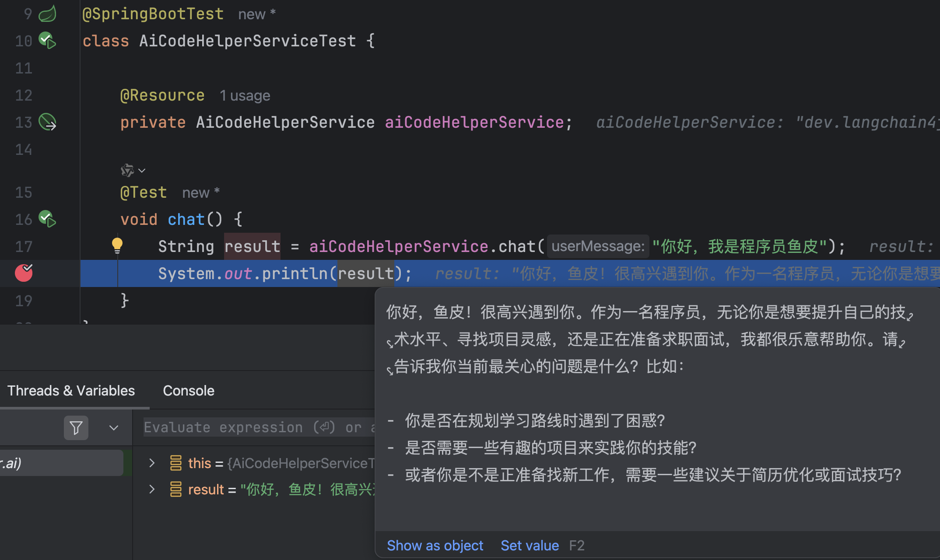Click the AI assistant icon above @Test
Image resolution: width=940 pixels, height=560 pixels.
127,170
